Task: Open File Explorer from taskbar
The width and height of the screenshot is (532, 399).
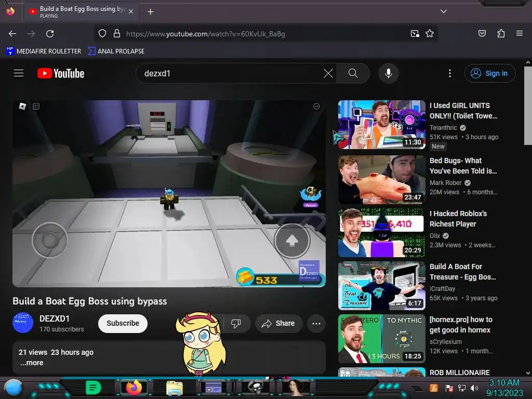Action: 175,388
